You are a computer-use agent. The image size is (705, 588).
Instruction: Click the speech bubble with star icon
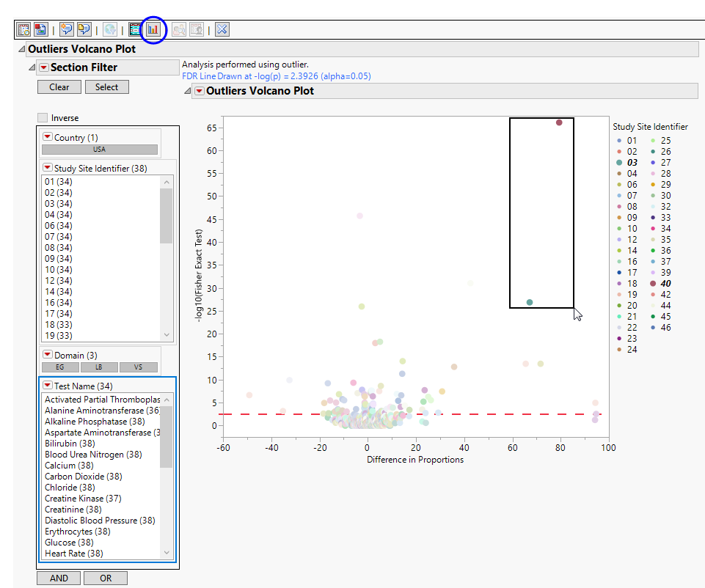tap(67, 30)
